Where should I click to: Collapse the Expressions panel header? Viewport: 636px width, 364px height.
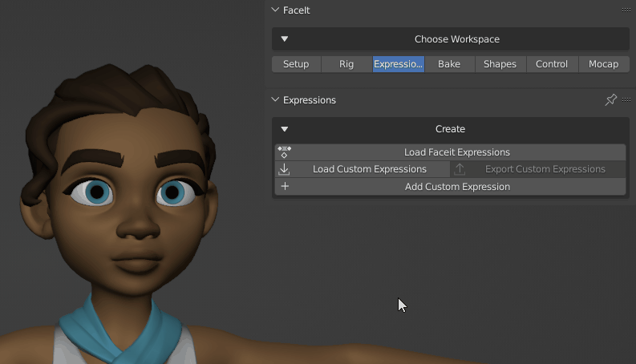[x=276, y=100]
